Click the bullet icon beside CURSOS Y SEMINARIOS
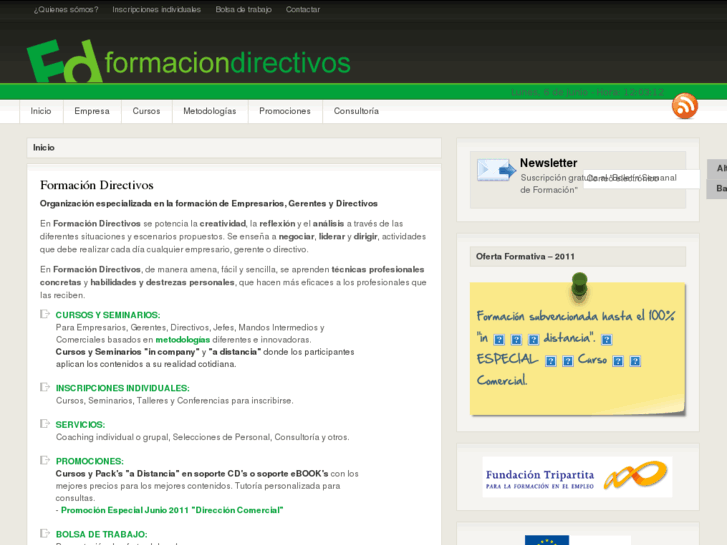The width and height of the screenshot is (727, 545). 45,314
